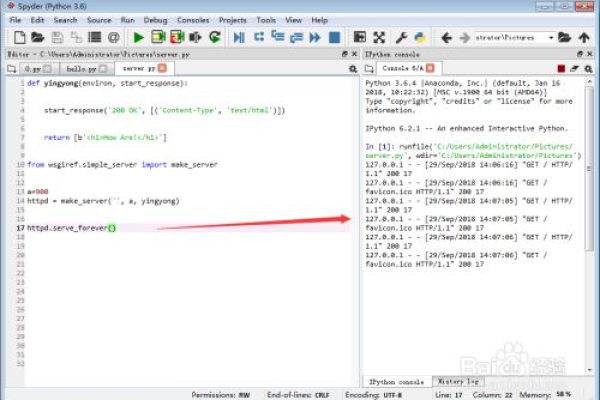Viewport: 600px width, 400px height.
Task: Go back with left arrow icon
Action: 446,38
